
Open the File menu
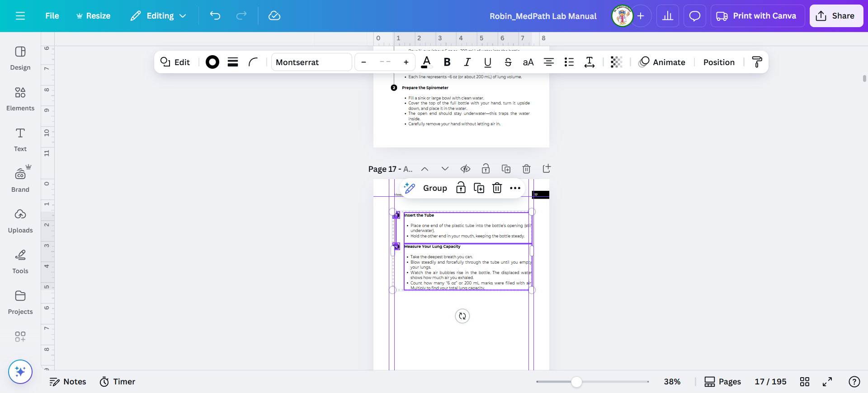(x=52, y=16)
